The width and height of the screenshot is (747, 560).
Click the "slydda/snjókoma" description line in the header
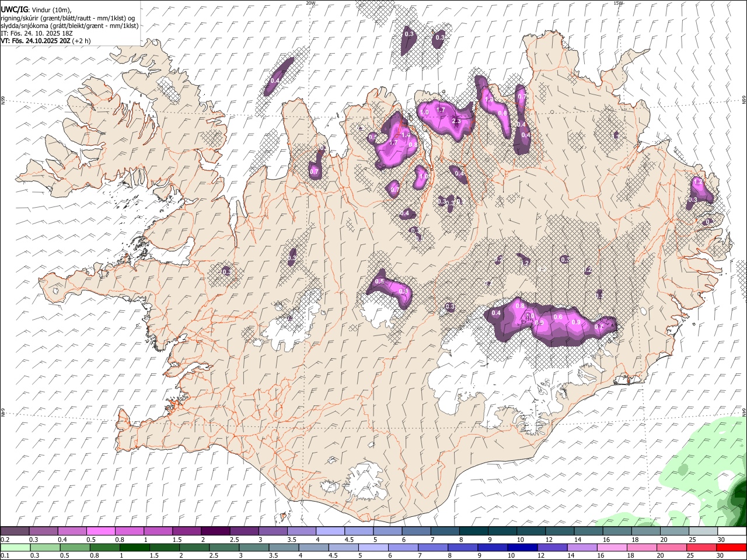[69, 26]
